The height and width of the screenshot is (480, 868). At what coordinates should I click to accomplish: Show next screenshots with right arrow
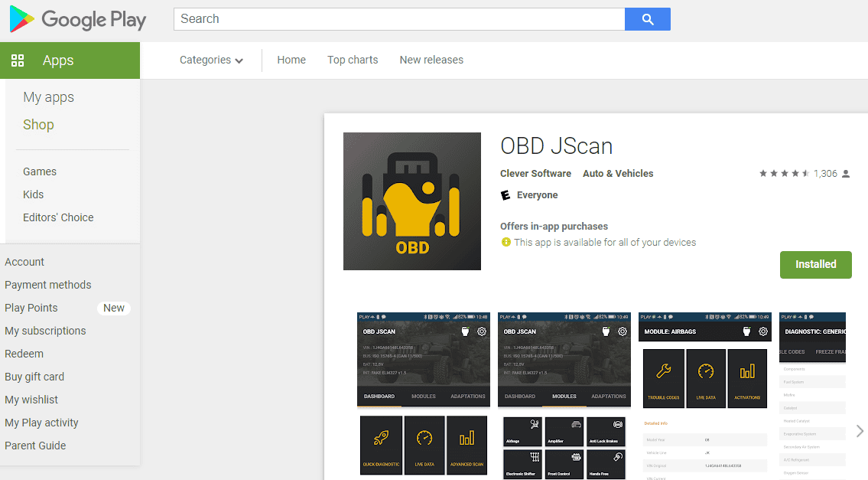tap(859, 431)
